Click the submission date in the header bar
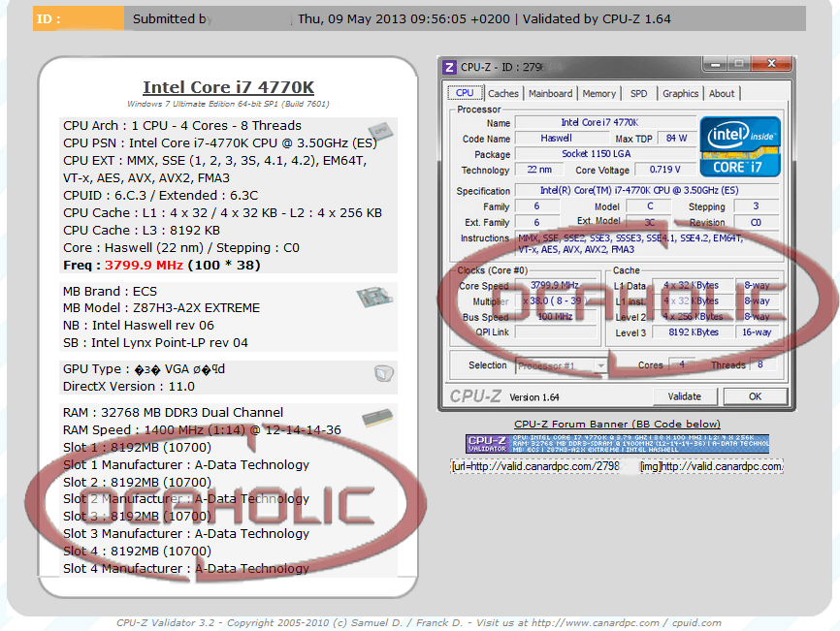 (404, 18)
